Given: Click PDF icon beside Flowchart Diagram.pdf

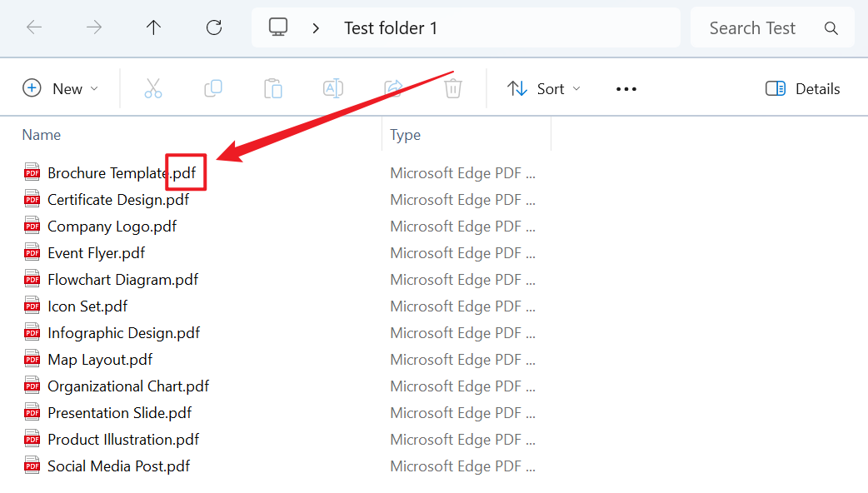Looking at the screenshot, I should 32,279.
